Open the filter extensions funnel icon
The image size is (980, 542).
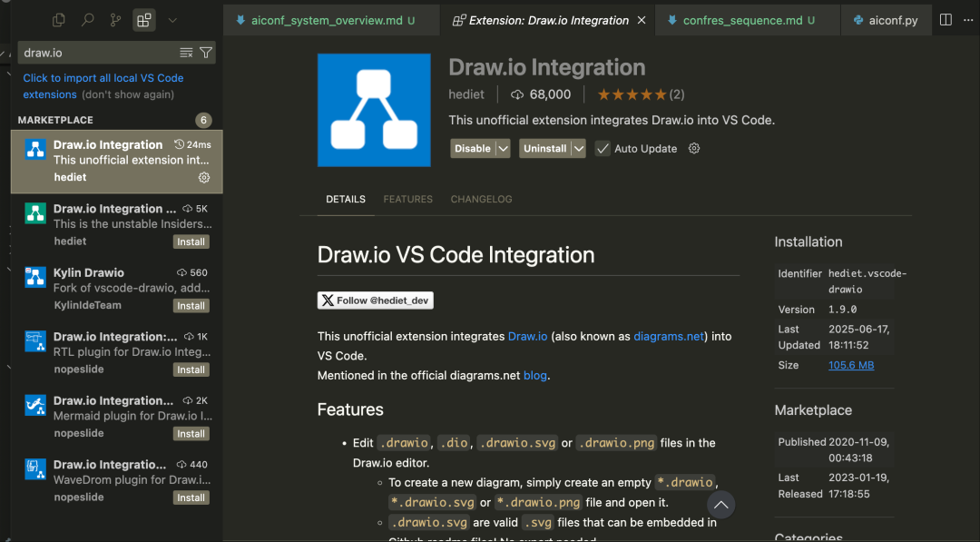(206, 53)
